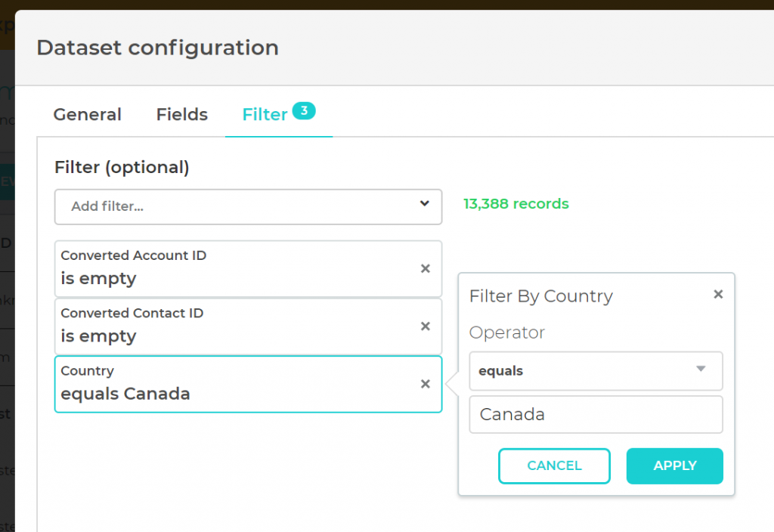Close the Filter By Country popup
This screenshot has height=532, width=774.
click(718, 294)
